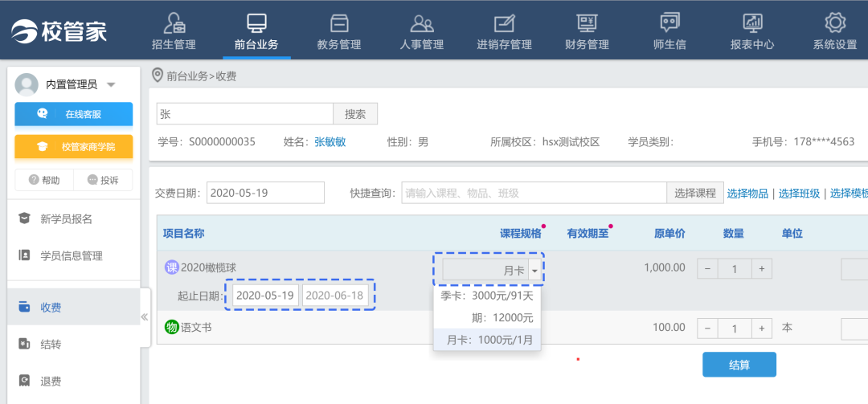Open the 进销存管理 module icon
This screenshot has height=404, width=868.
coord(504,23)
